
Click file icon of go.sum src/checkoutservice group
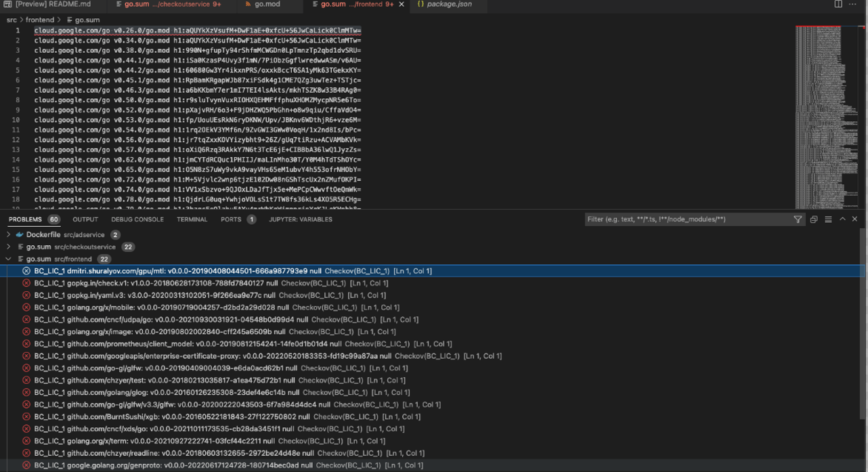[20, 247]
